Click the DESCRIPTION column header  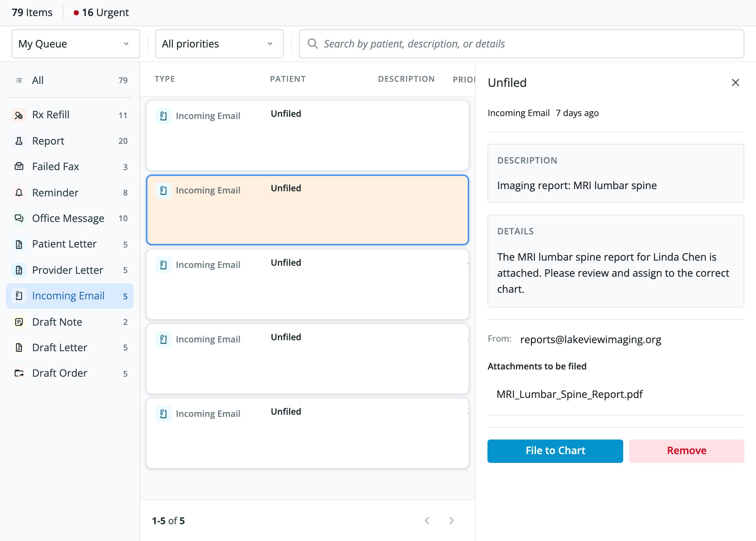(x=406, y=79)
